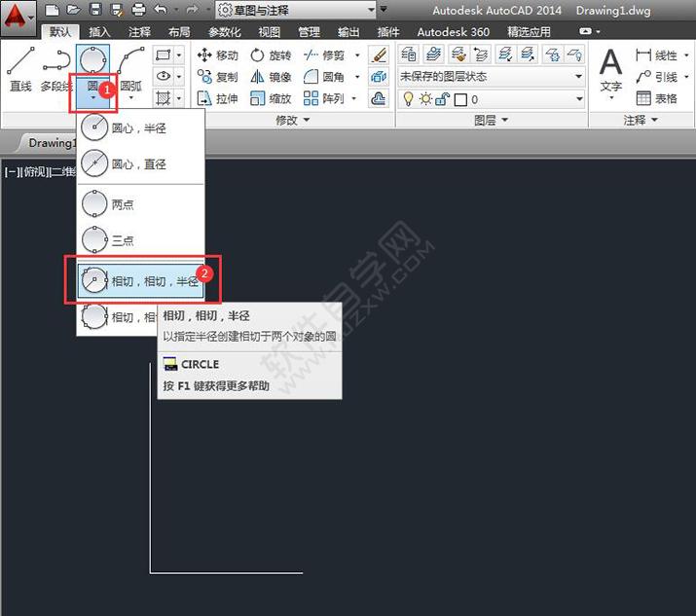Select the Text (文字) tool
The width and height of the screenshot is (696, 616).
(x=610, y=73)
